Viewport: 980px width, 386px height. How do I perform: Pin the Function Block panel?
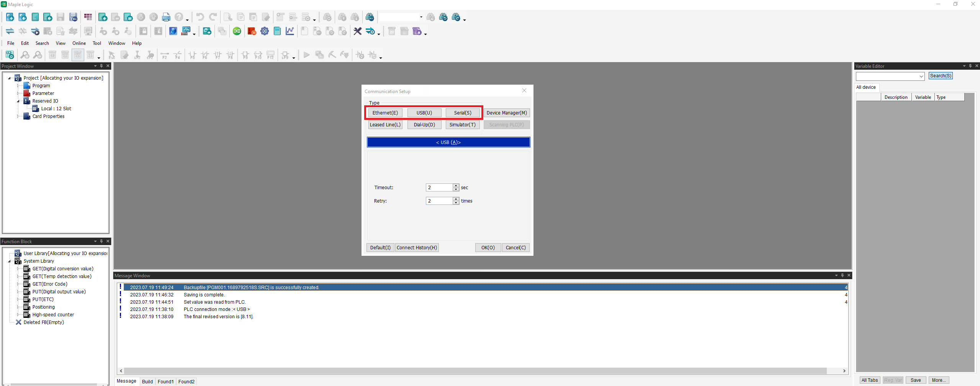tap(101, 241)
